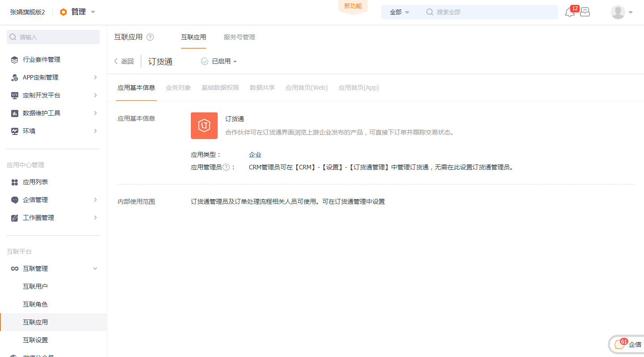
Task: Click the 环境 monitor icon
Action: tap(15, 131)
